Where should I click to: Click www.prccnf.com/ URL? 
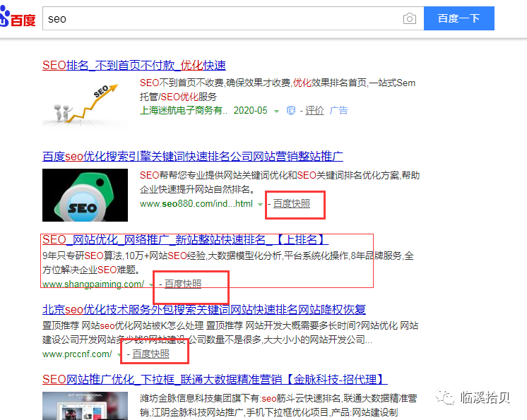tap(77, 354)
